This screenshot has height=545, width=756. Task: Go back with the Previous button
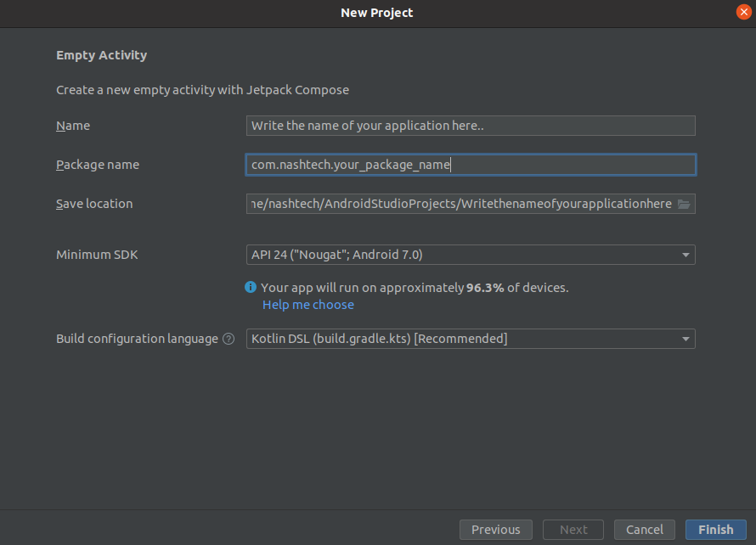(x=495, y=530)
